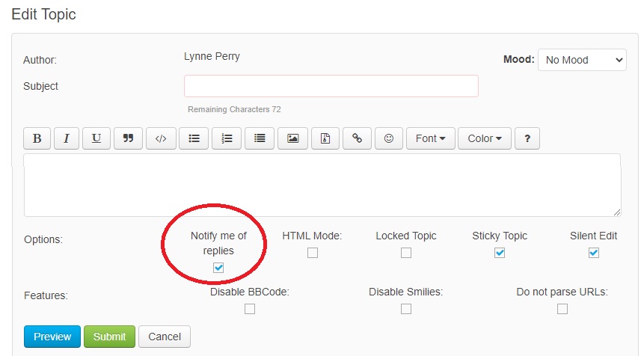Viewport: 644px width, 356px height.
Task: Apply italic formatting button
Action: (x=66, y=138)
